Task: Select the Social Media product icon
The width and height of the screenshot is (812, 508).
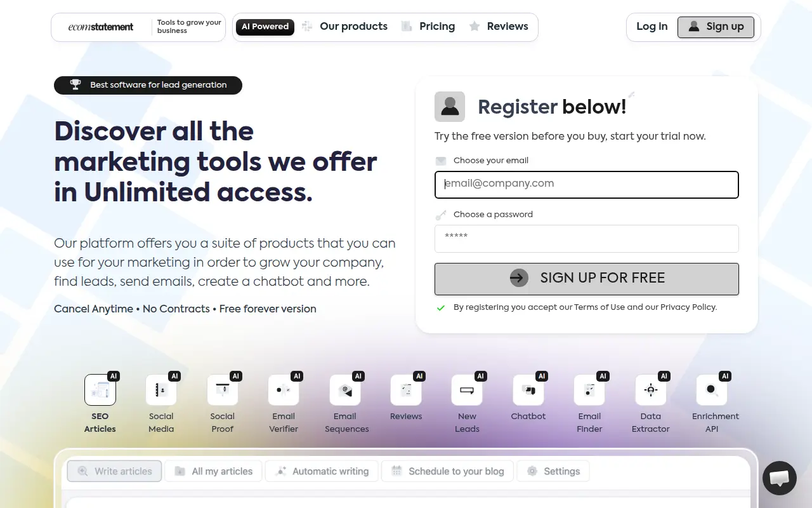Action: click(161, 390)
